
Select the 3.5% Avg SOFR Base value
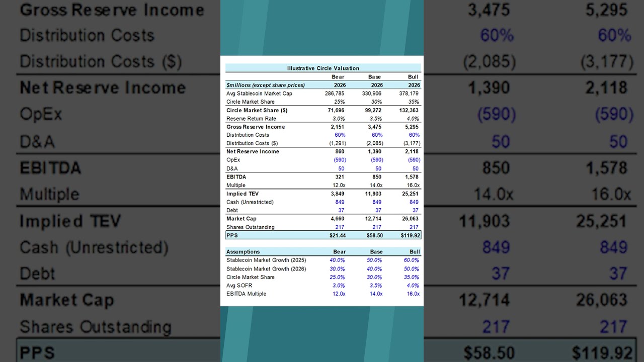376,286
